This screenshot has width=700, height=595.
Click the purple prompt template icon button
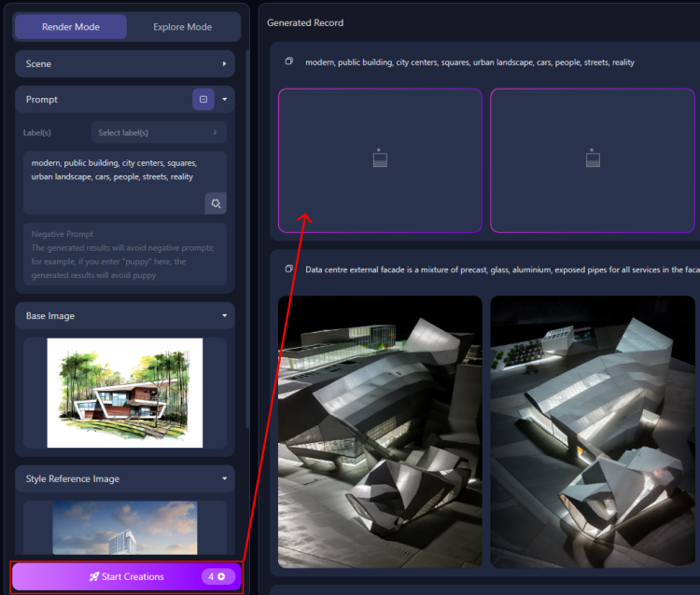[x=203, y=99]
